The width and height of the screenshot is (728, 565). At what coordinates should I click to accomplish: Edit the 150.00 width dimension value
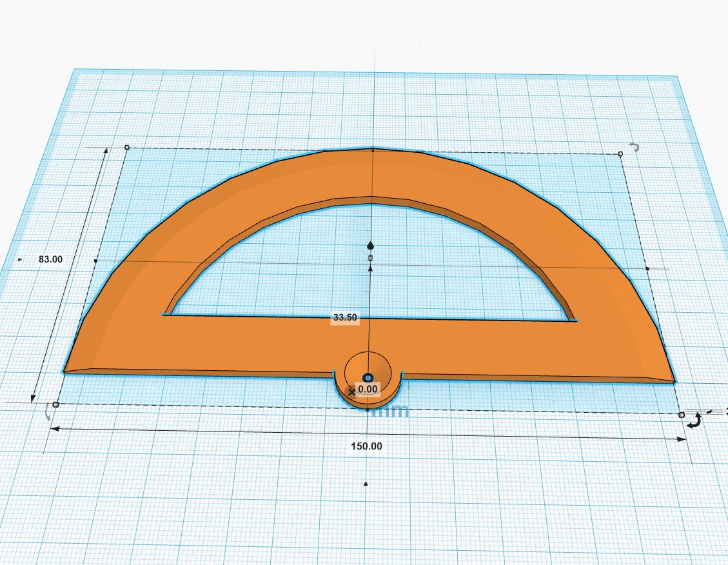click(367, 446)
